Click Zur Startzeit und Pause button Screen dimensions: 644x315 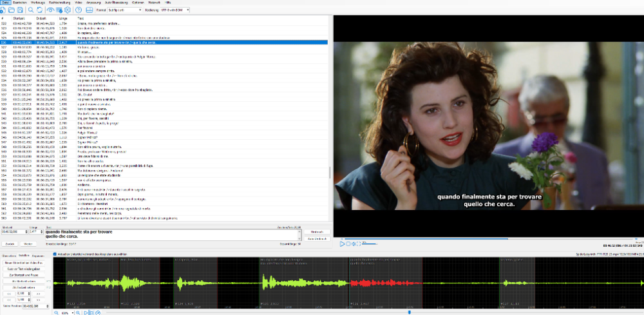coord(24,275)
